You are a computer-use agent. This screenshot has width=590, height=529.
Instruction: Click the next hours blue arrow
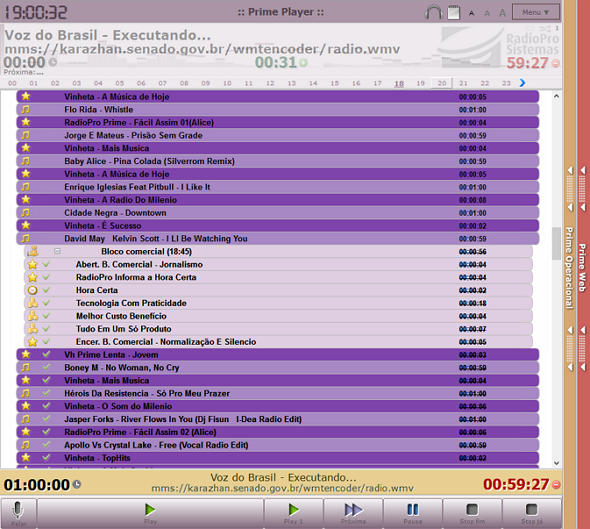pos(522,83)
